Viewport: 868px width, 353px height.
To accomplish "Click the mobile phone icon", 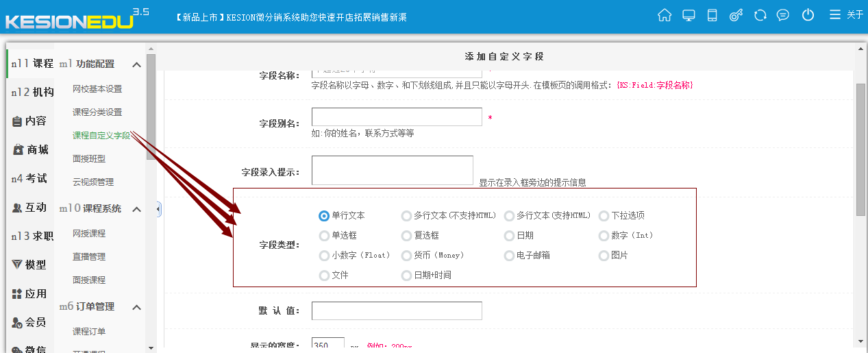I will [x=712, y=15].
